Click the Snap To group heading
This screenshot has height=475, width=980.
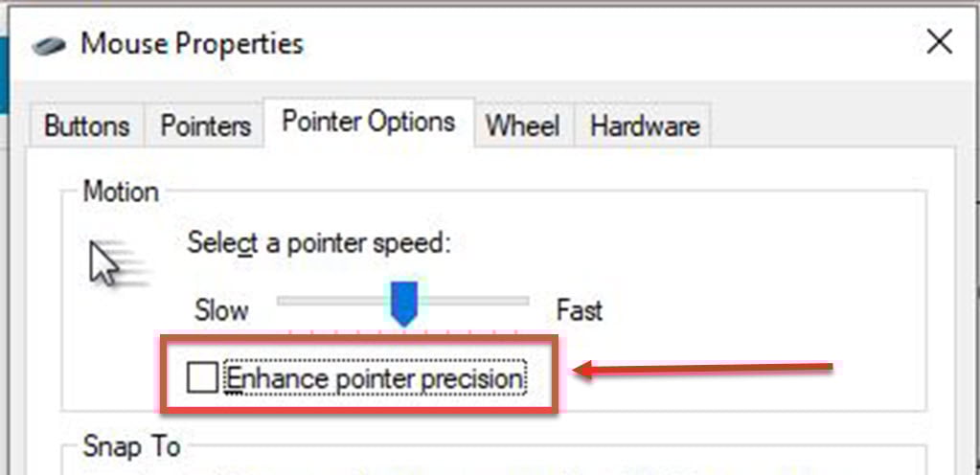coord(131,447)
